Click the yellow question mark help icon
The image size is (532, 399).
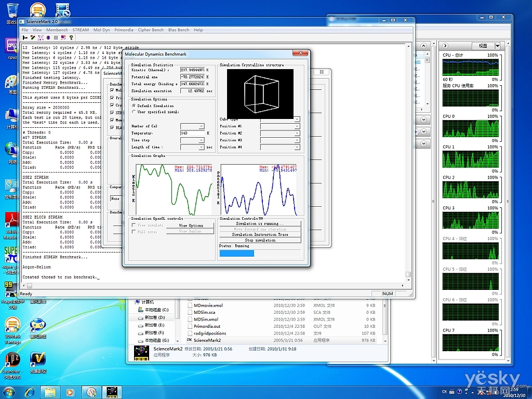click(71, 37)
